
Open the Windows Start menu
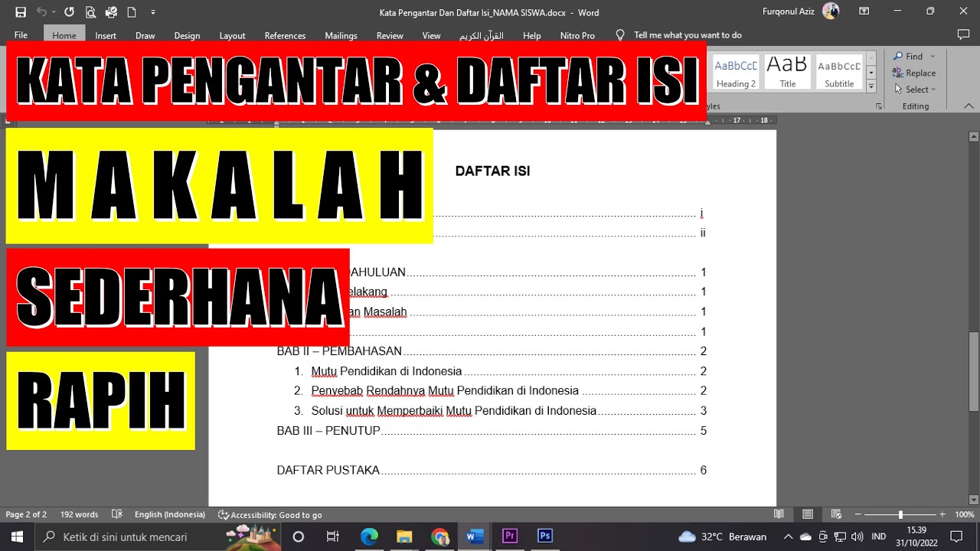[18, 536]
